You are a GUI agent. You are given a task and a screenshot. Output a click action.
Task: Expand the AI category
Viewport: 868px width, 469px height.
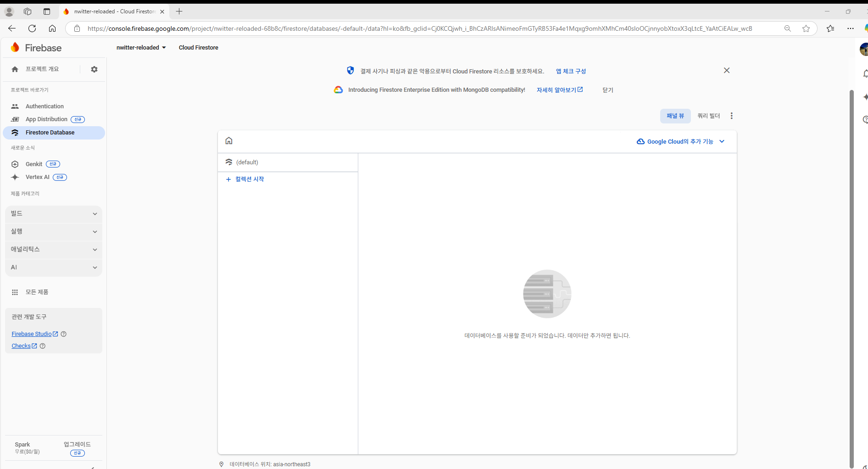[54, 268]
